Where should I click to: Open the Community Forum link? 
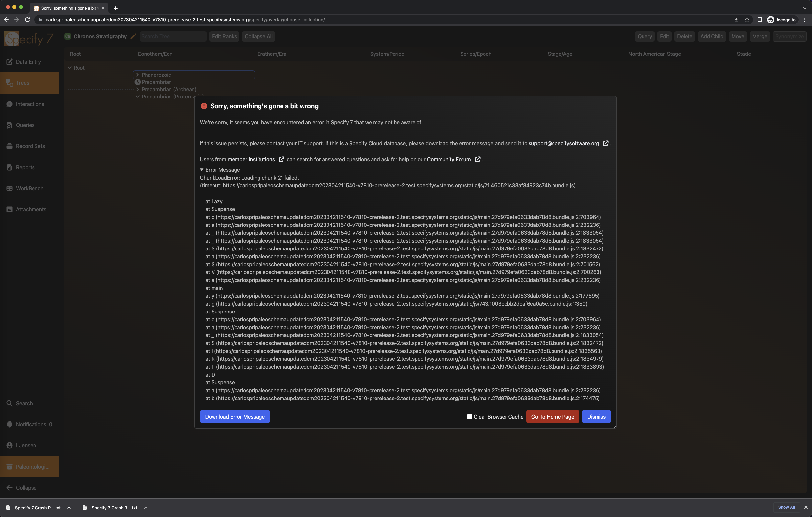pos(448,160)
